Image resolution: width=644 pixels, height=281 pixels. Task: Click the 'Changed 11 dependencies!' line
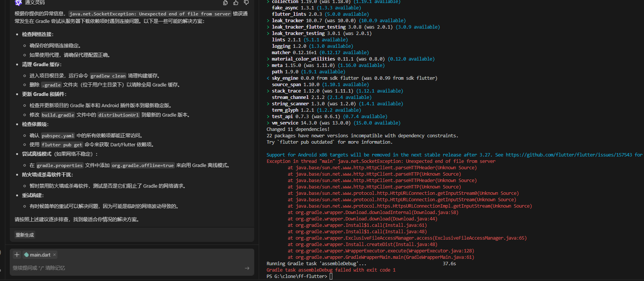point(298,129)
